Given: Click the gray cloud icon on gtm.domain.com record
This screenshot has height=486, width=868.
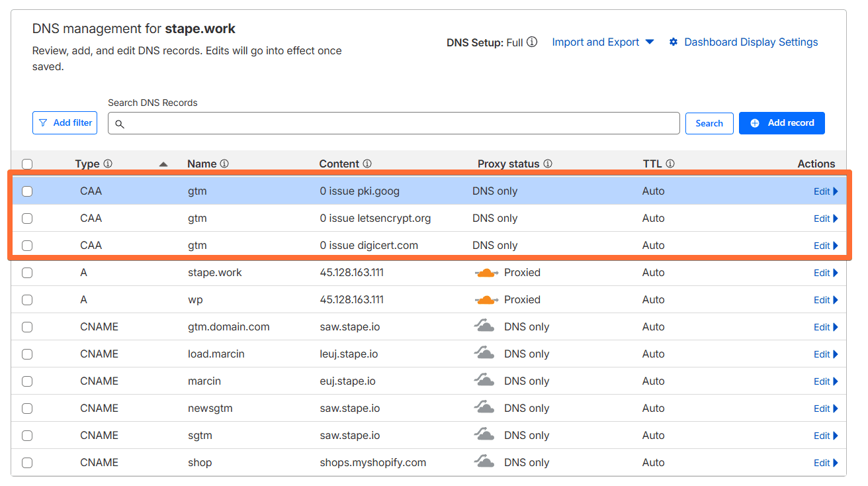Looking at the screenshot, I should [485, 325].
